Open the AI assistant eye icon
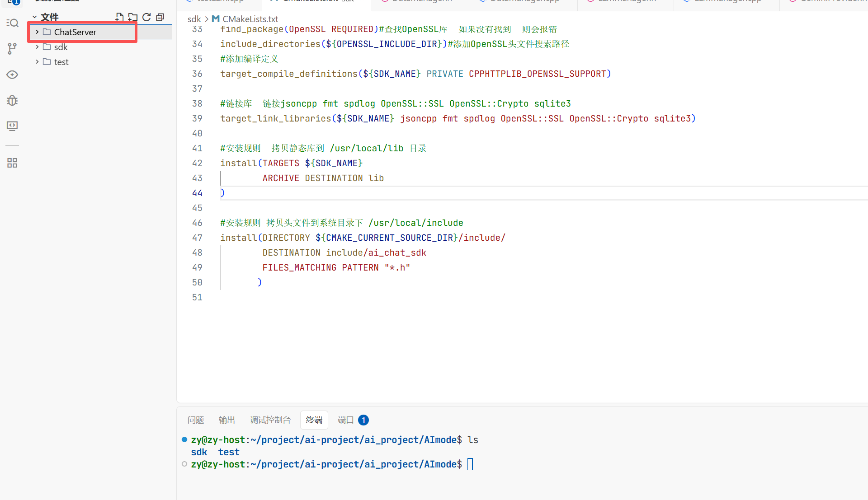This screenshot has height=500, width=868. [x=12, y=75]
